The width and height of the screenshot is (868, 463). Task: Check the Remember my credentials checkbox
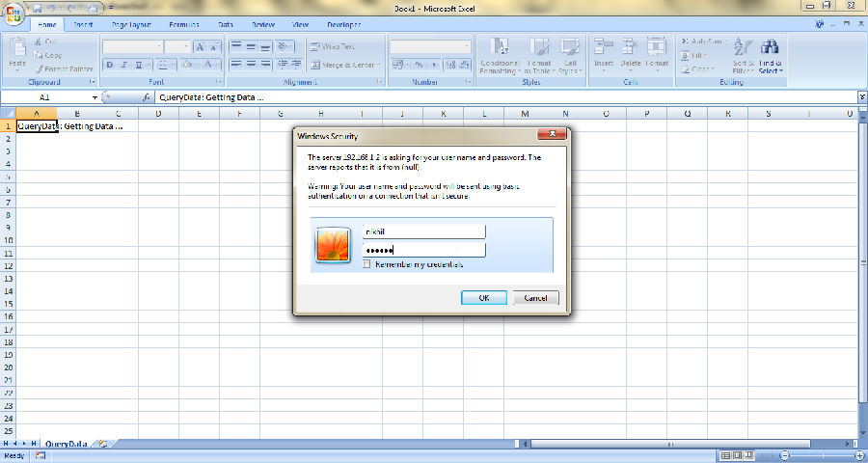366,264
